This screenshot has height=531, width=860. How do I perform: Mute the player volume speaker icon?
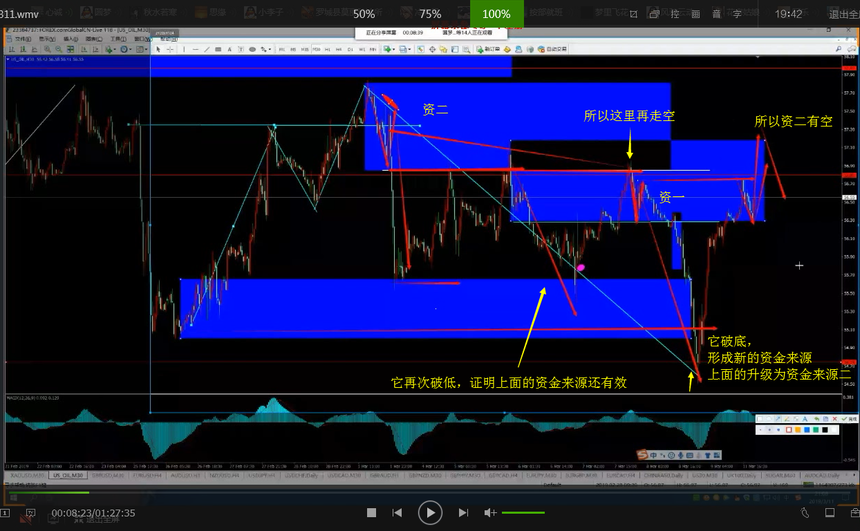pos(489,513)
